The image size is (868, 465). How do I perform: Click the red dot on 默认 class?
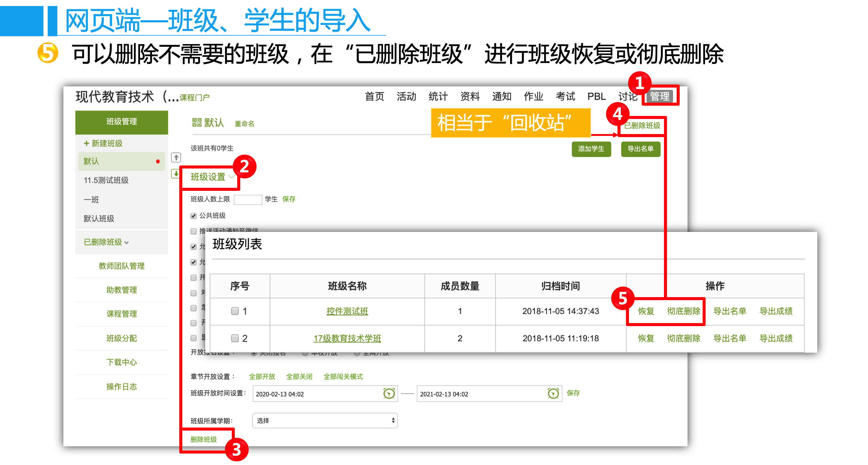pos(158,162)
